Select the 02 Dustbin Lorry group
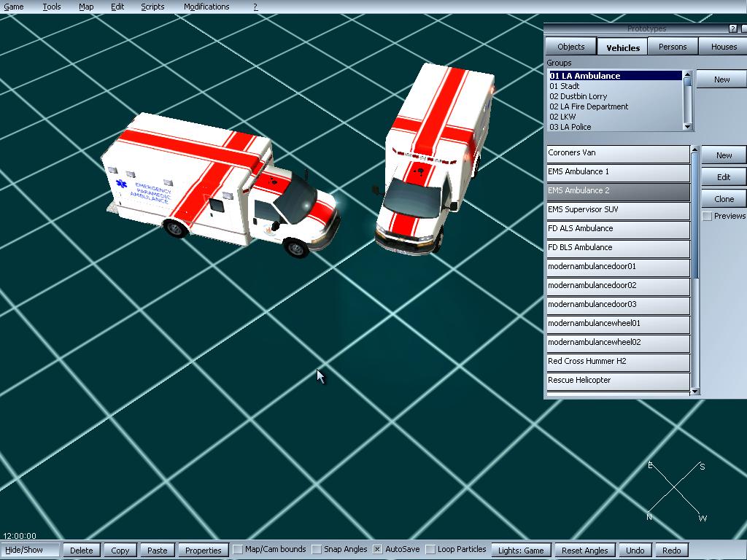Image resolution: width=747 pixels, height=560 pixels. pos(615,96)
